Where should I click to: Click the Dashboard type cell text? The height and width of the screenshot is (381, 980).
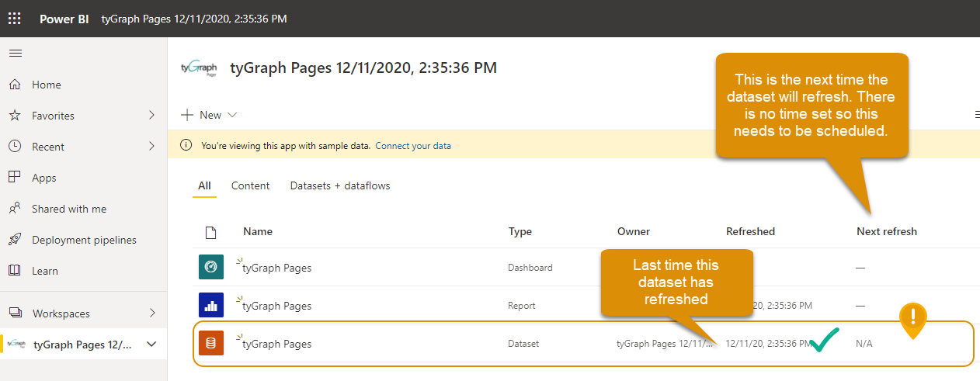530,268
